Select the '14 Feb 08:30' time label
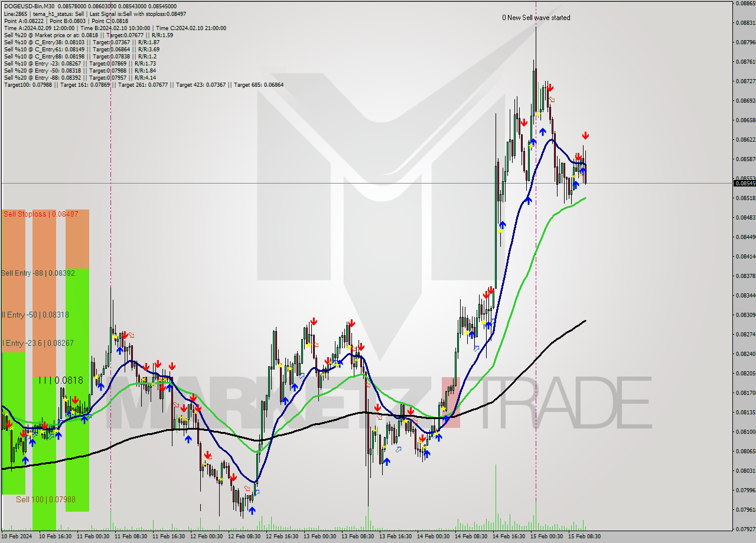The image size is (756, 543). pos(471,537)
